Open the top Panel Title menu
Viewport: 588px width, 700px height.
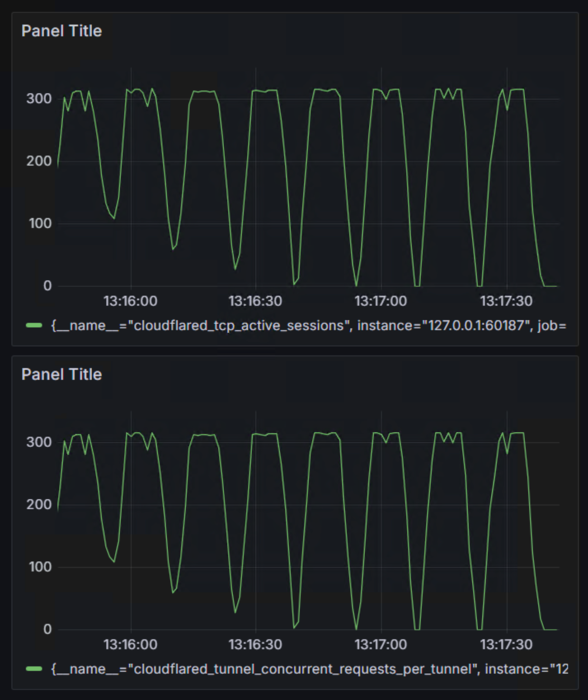62,31
